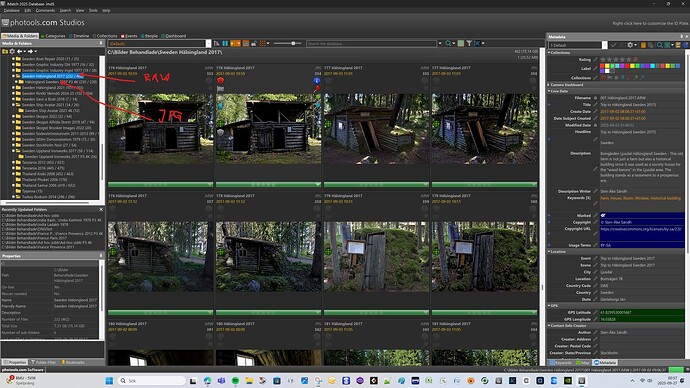Image resolution: width=690 pixels, height=388 pixels.
Task: Close the Recently Updated Folders panel
Action: pos(101,209)
